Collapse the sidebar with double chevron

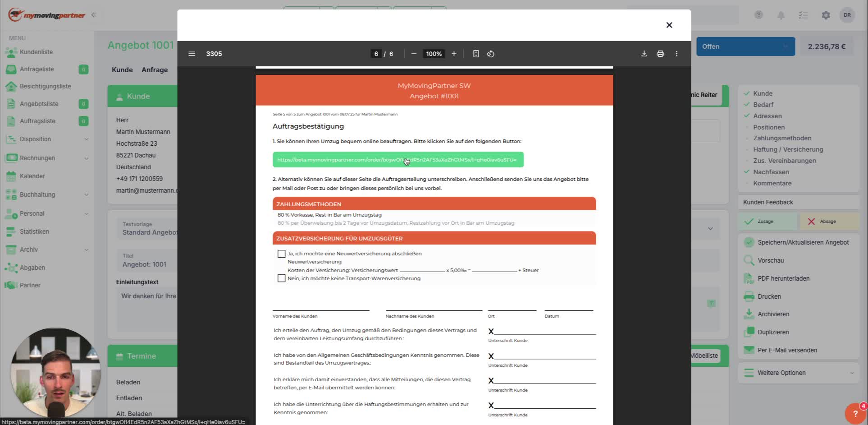tap(94, 15)
